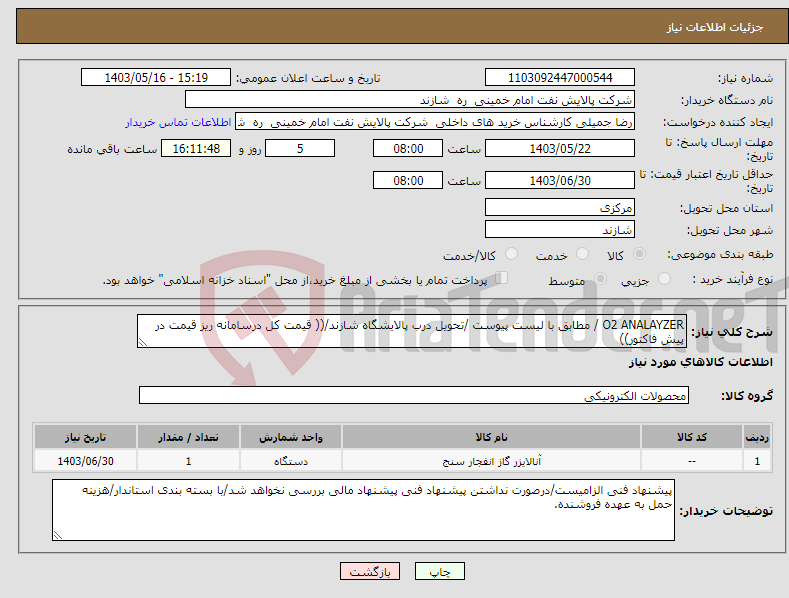Screen dimensions: 789x598
Task: Click the goods group field محصولات الکترونیکی
Action: pyautogui.click(x=414, y=396)
